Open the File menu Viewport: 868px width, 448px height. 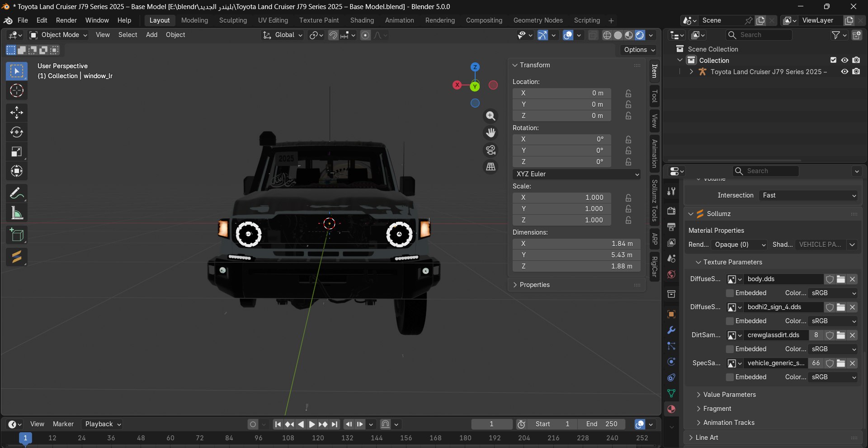(x=23, y=20)
